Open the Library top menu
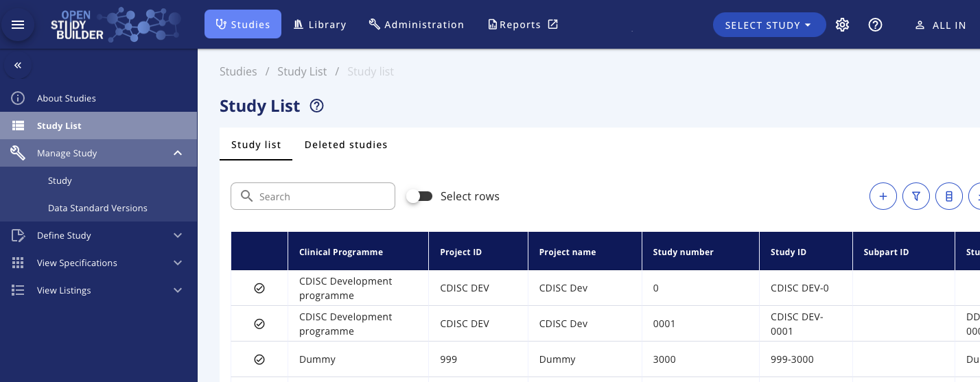 [320, 25]
